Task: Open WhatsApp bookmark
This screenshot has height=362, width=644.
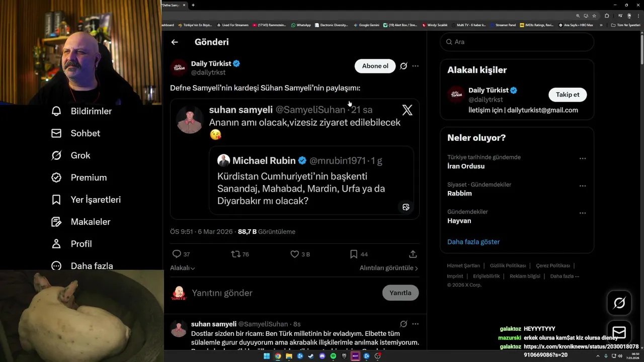Action: [x=301, y=25]
